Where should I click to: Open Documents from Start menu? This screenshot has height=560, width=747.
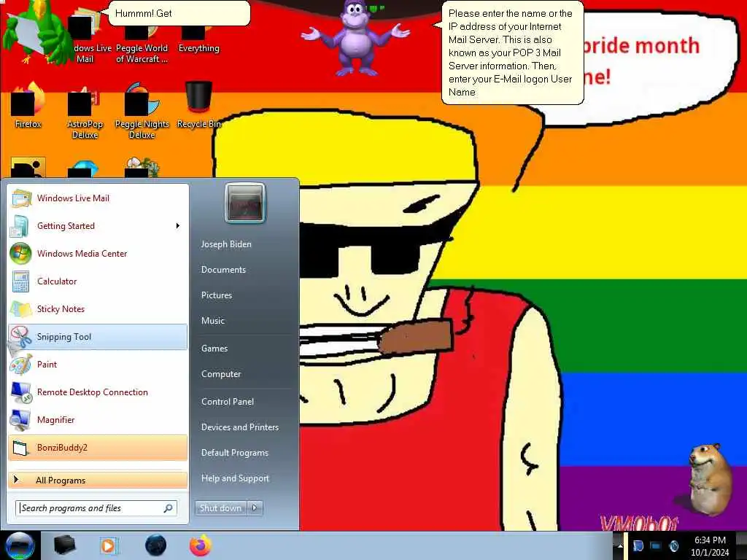[223, 270]
